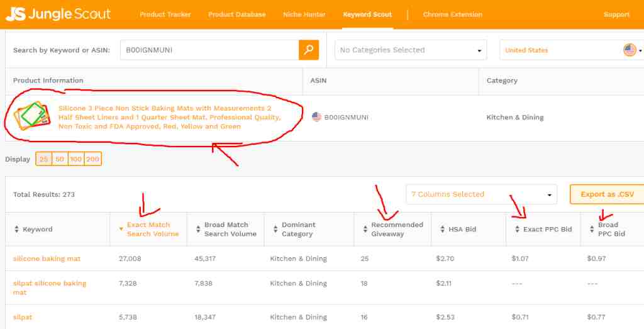Screen dimensions: 644x329
Task: Click the Recommended Giveaway header
Action: 397,229
